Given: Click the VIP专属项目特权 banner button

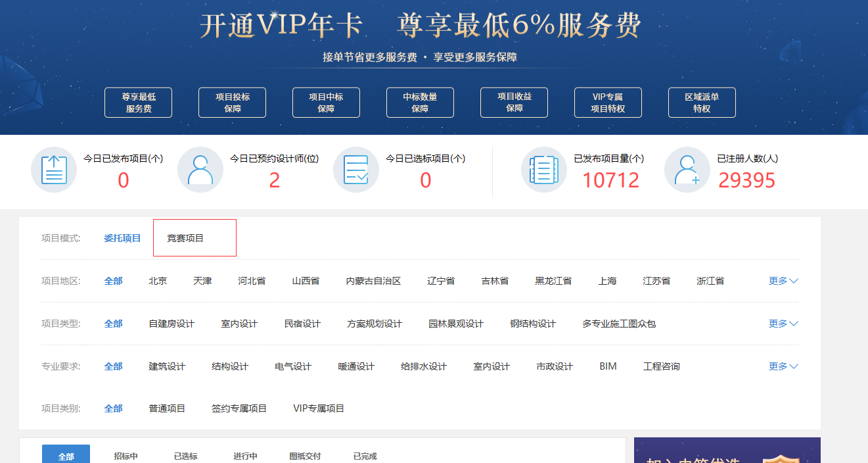Looking at the screenshot, I should click(608, 103).
